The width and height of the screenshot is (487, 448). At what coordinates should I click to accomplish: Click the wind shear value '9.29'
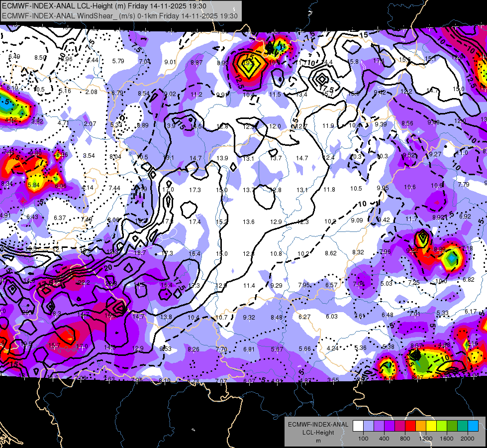276,285
